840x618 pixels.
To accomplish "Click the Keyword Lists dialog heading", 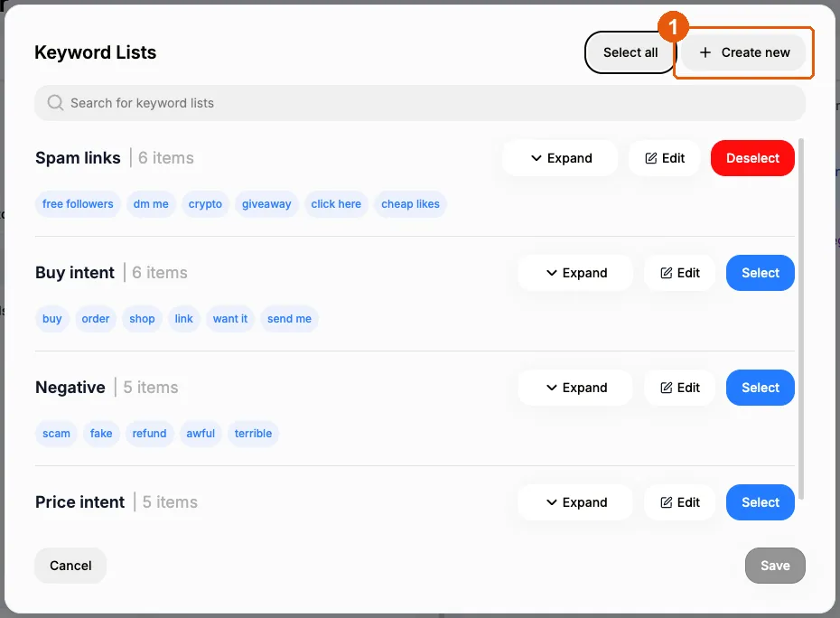I will click(x=96, y=52).
